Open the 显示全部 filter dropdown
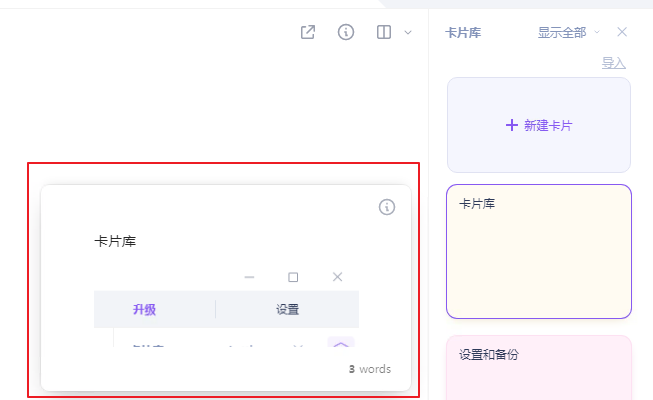This screenshot has height=400, width=653. click(568, 32)
